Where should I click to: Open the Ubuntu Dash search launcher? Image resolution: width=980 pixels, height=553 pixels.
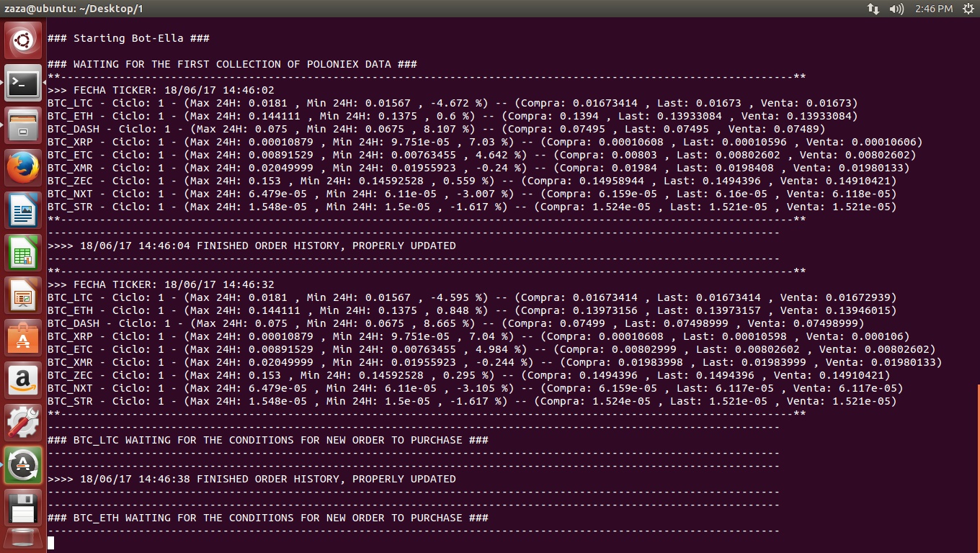[24, 41]
